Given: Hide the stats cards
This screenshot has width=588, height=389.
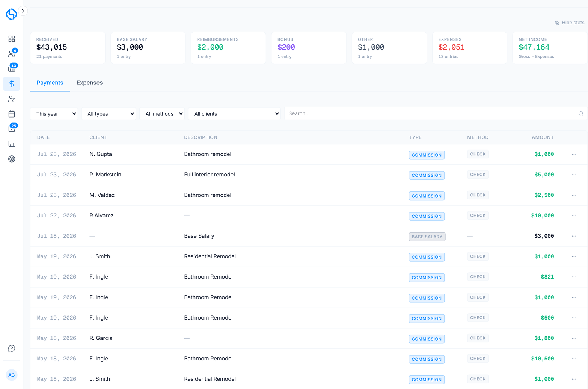Looking at the screenshot, I should tap(569, 23).
